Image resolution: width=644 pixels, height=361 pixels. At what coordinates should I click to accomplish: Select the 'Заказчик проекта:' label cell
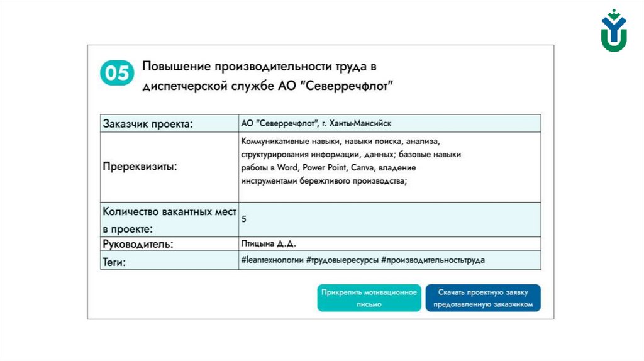169,123
